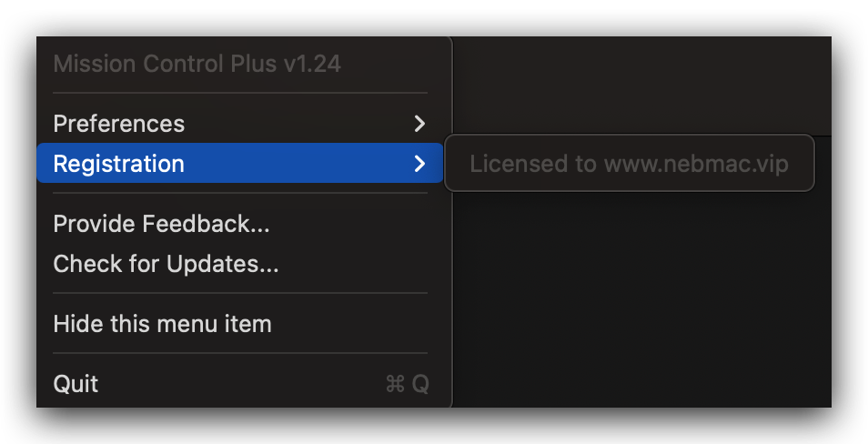Image resolution: width=868 pixels, height=444 pixels.
Task: Click Hide this menu item
Action: point(162,324)
